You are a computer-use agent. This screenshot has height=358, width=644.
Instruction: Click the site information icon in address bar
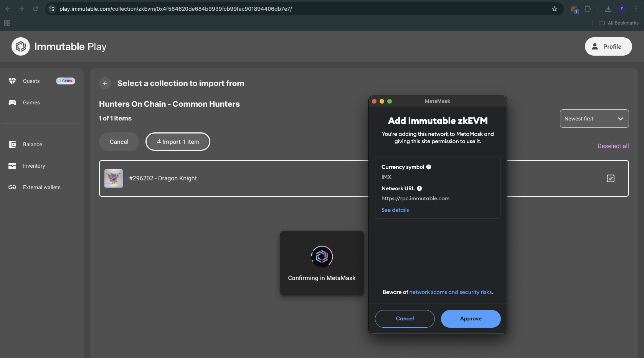[x=52, y=9]
